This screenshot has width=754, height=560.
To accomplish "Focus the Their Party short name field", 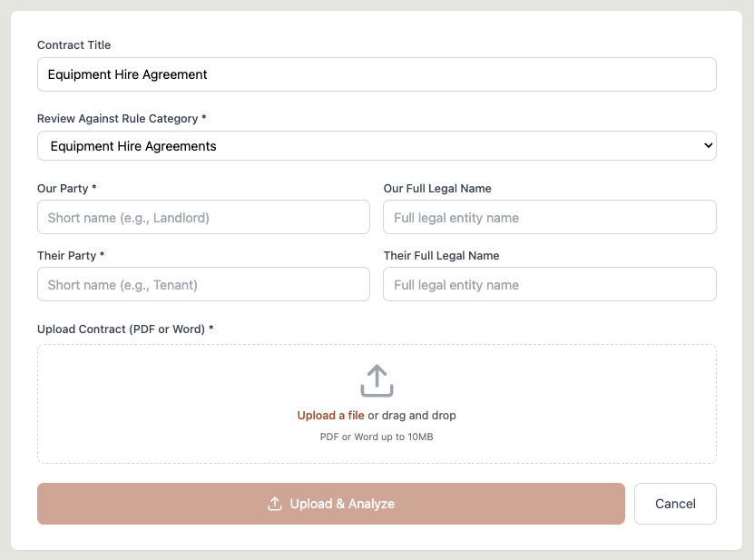I will point(203,284).
